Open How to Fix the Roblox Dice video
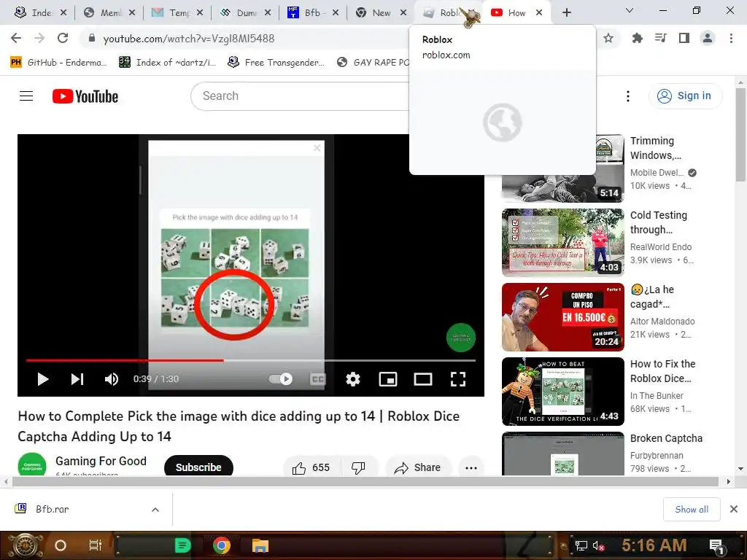 click(x=662, y=371)
